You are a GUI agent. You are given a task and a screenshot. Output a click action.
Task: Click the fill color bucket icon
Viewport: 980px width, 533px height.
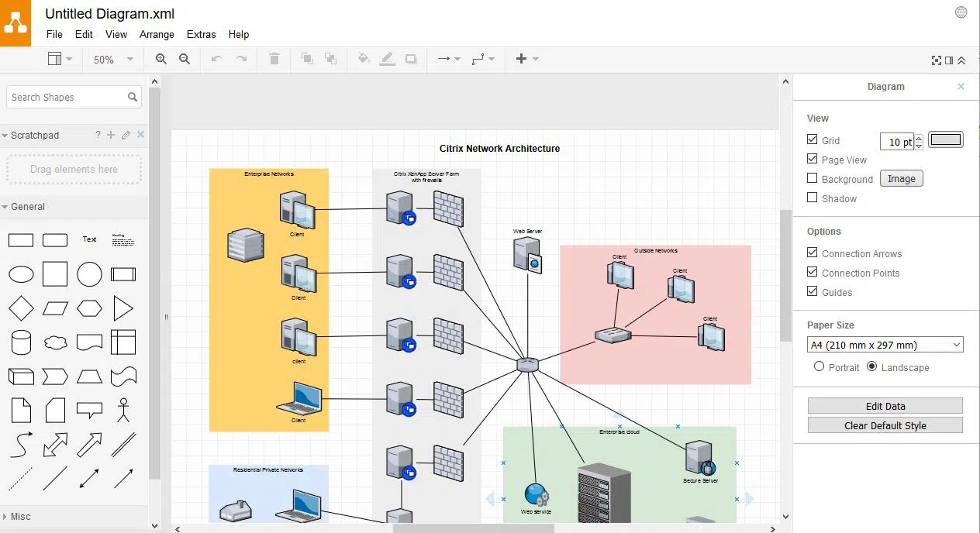coord(364,59)
